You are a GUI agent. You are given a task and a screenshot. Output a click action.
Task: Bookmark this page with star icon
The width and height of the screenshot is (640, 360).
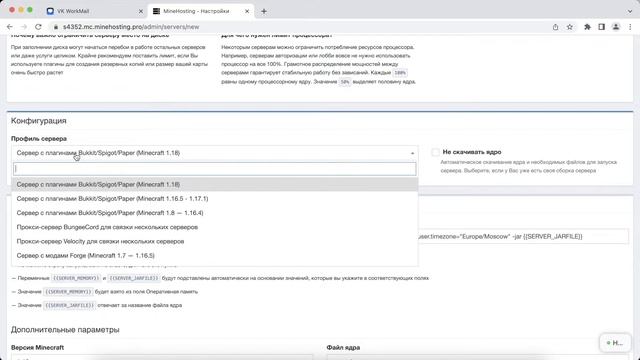(569, 27)
